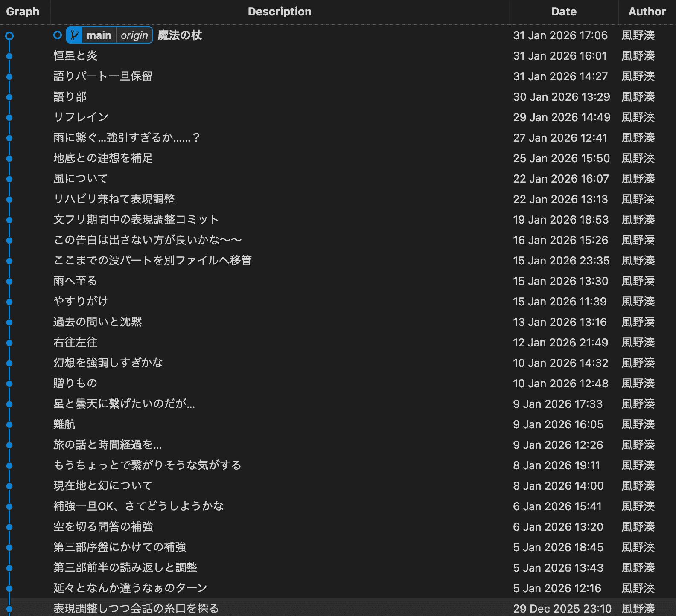Select the commit 右往左往
The image size is (676, 616).
point(76,342)
